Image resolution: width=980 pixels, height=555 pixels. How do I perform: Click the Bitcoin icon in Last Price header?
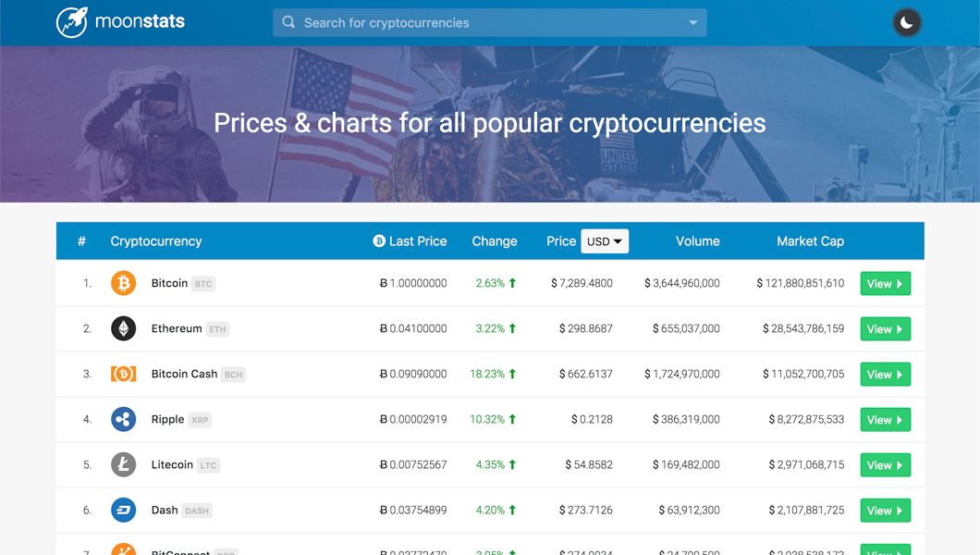(379, 241)
